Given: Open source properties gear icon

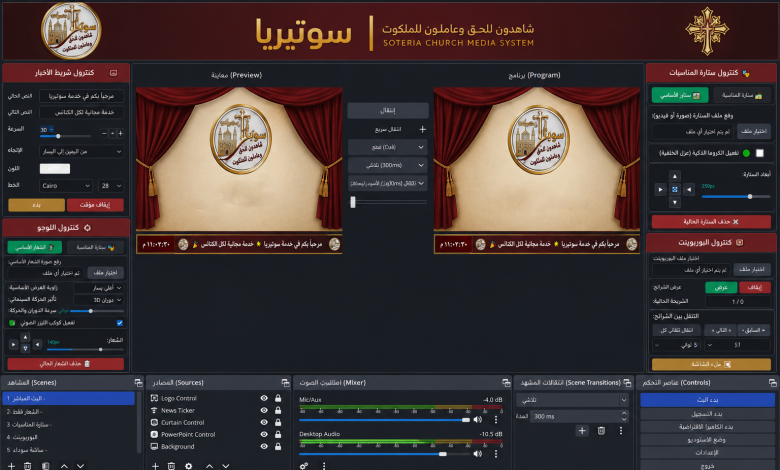Looking at the screenshot, I should tap(189, 466).
